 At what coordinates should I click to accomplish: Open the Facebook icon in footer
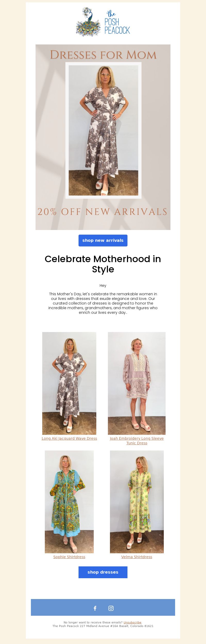(x=95, y=608)
